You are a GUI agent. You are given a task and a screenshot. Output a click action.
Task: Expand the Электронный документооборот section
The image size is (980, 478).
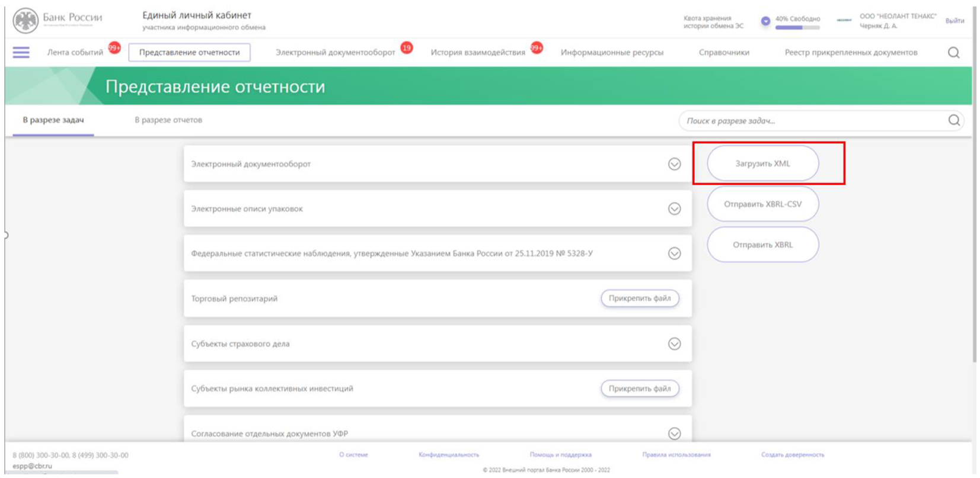coord(674,164)
